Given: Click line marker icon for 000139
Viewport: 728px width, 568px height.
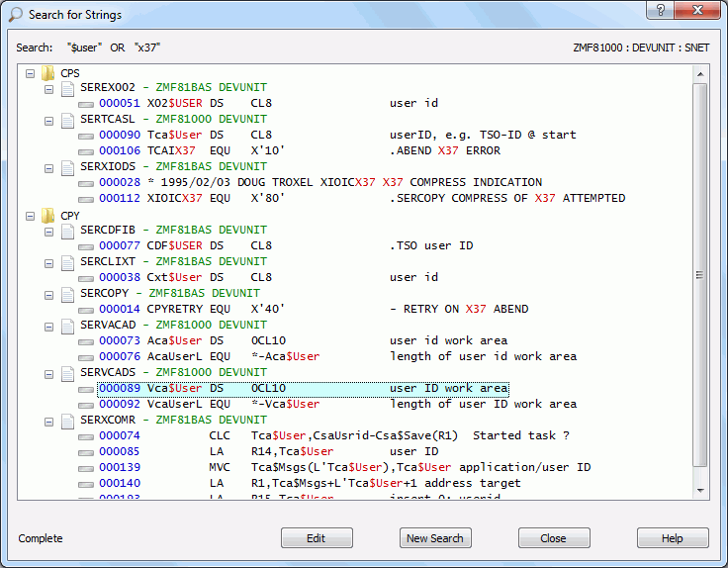Looking at the screenshot, I should point(86,469).
